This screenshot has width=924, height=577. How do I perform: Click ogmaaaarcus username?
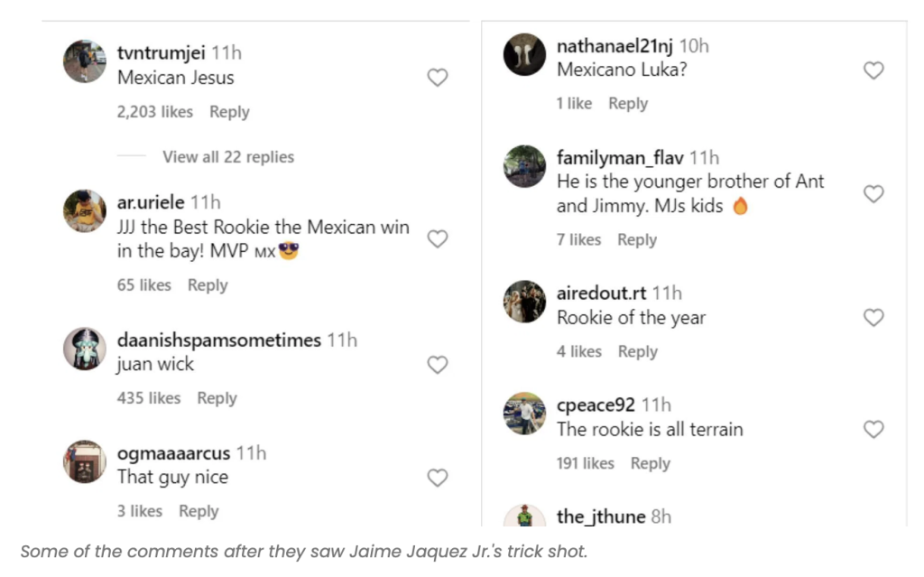173,453
